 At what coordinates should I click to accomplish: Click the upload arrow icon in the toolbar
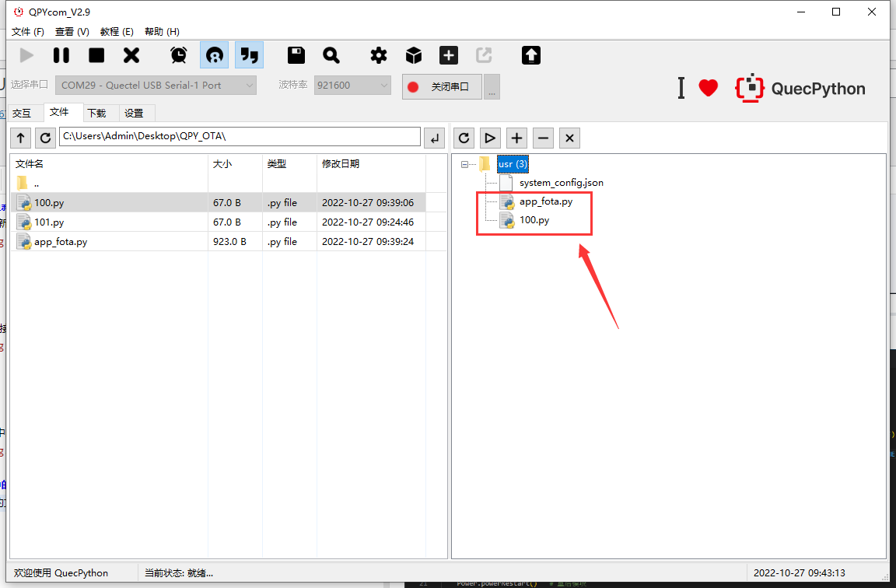[x=531, y=55]
